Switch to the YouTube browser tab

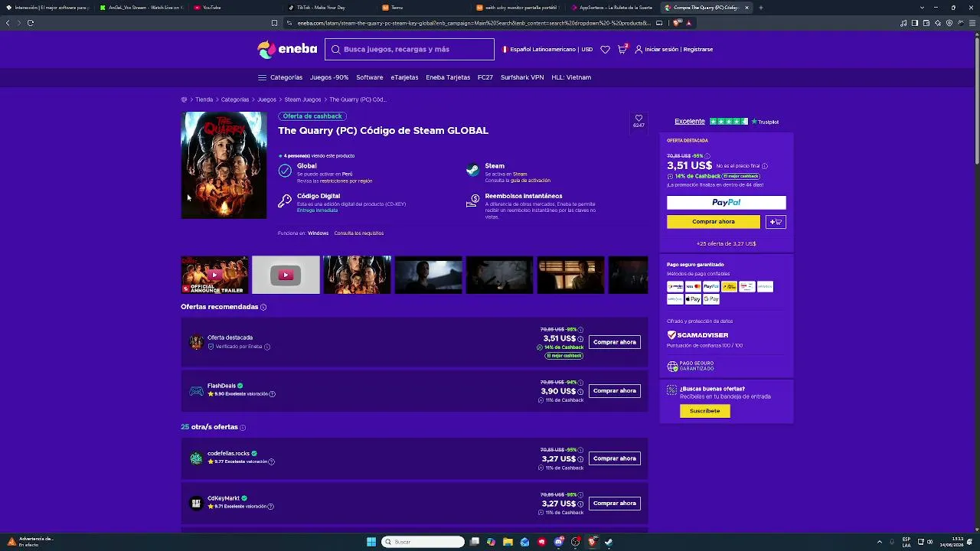(235, 8)
